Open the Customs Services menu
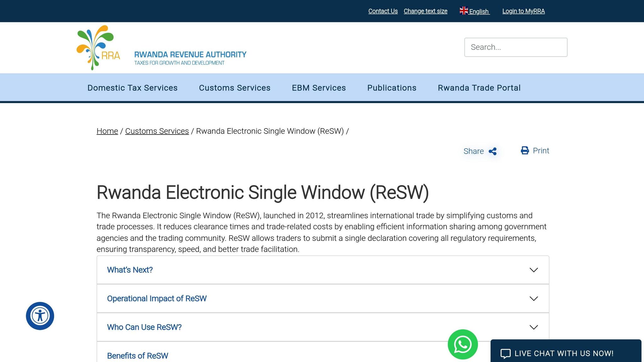644x362 pixels. point(235,88)
